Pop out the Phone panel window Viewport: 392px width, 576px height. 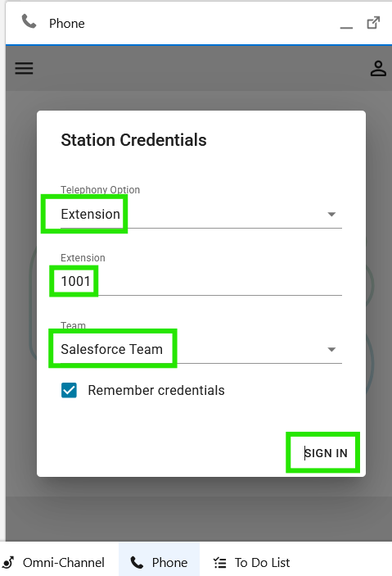[373, 23]
